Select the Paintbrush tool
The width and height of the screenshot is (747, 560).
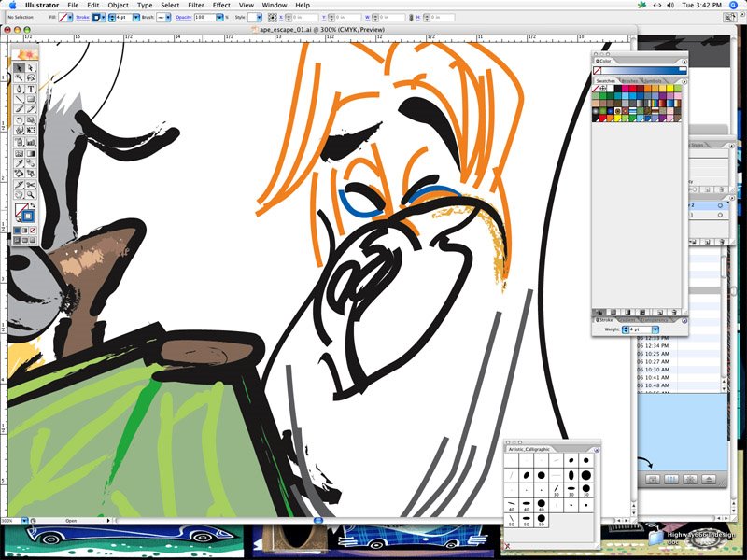(x=19, y=109)
